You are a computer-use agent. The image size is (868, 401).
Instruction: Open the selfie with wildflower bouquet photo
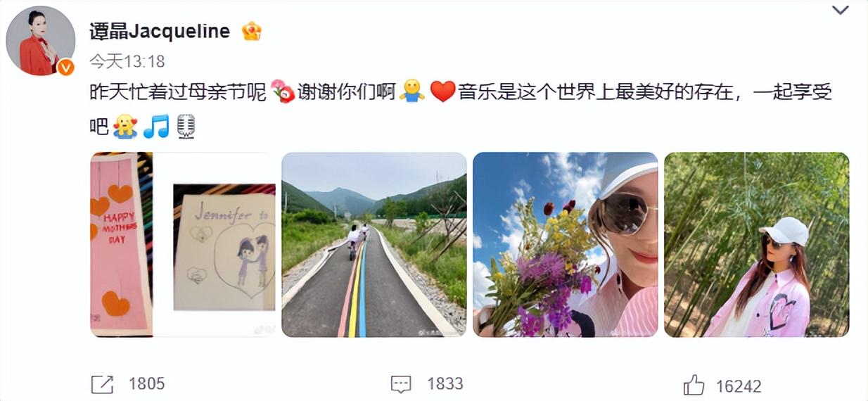pyautogui.click(x=566, y=245)
